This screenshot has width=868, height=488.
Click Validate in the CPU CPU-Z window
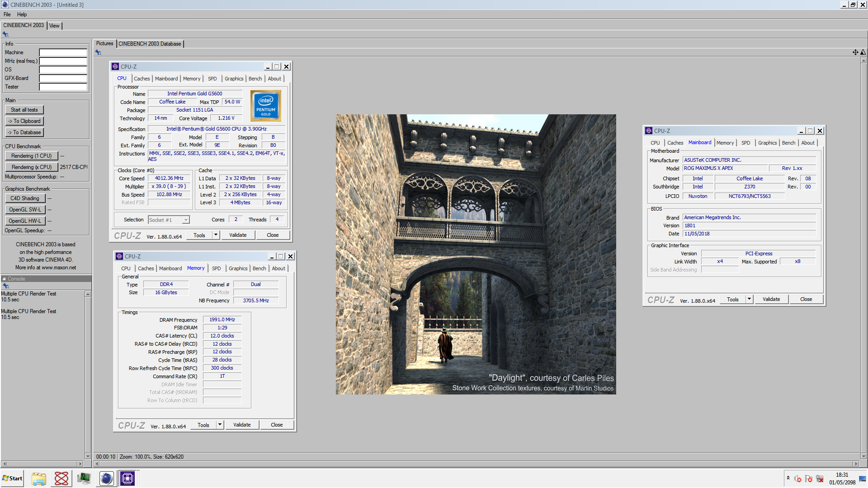238,235
